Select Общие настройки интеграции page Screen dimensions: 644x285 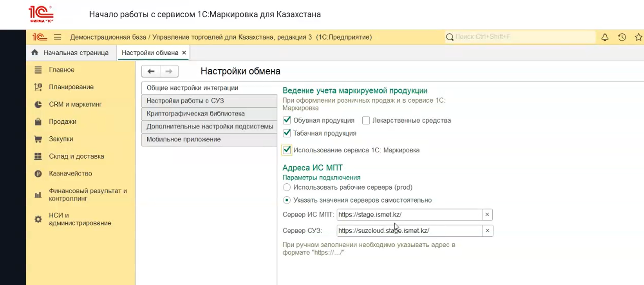209,88
